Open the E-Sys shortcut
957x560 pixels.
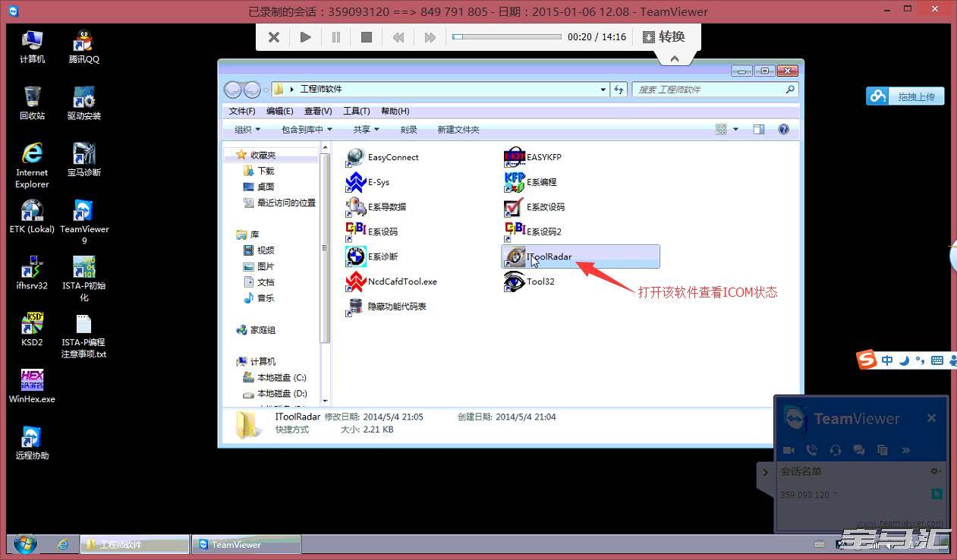368,182
